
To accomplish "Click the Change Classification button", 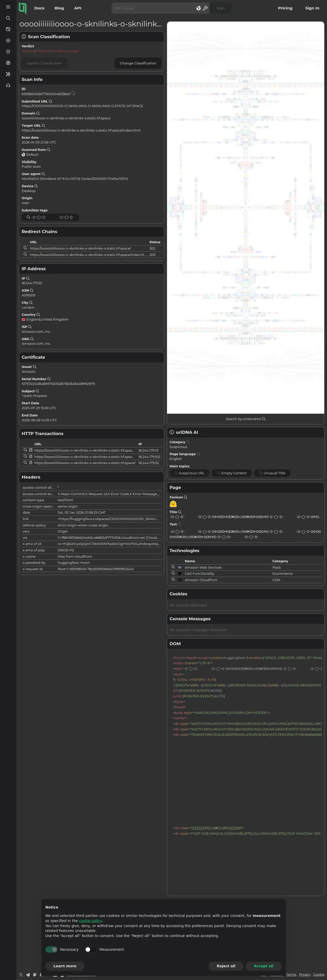I will (x=138, y=63).
